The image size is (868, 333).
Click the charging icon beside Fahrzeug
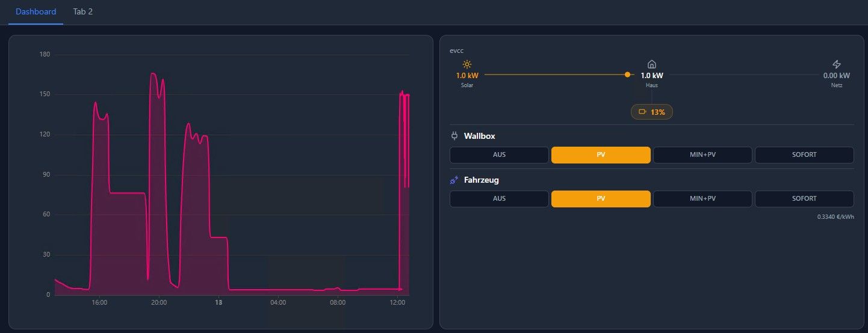[x=454, y=180]
